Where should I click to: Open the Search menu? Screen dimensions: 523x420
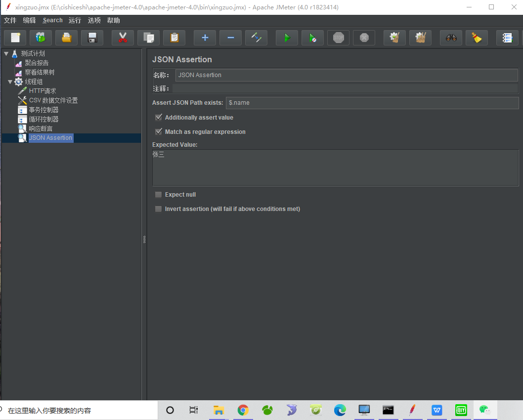coord(53,20)
